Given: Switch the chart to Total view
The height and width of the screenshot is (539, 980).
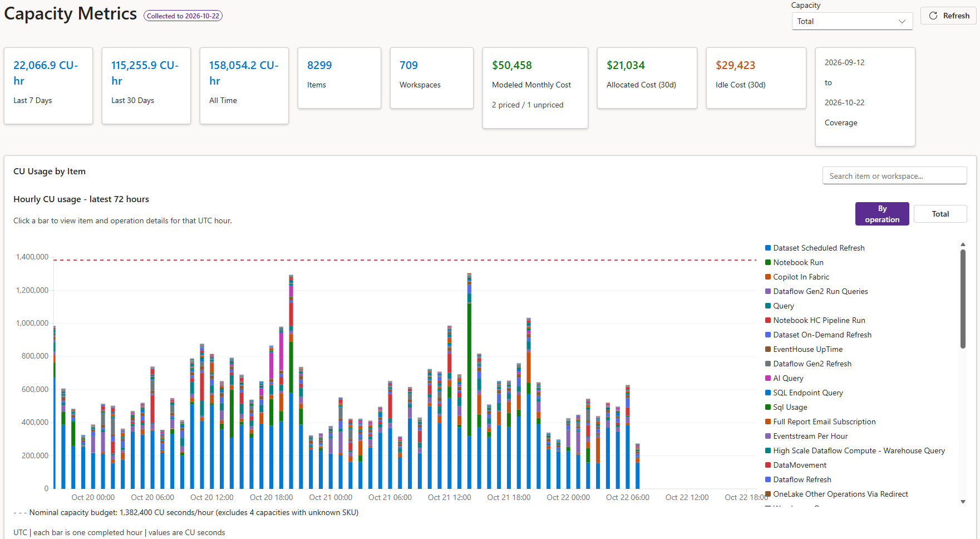Looking at the screenshot, I should pyautogui.click(x=940, y=214).
